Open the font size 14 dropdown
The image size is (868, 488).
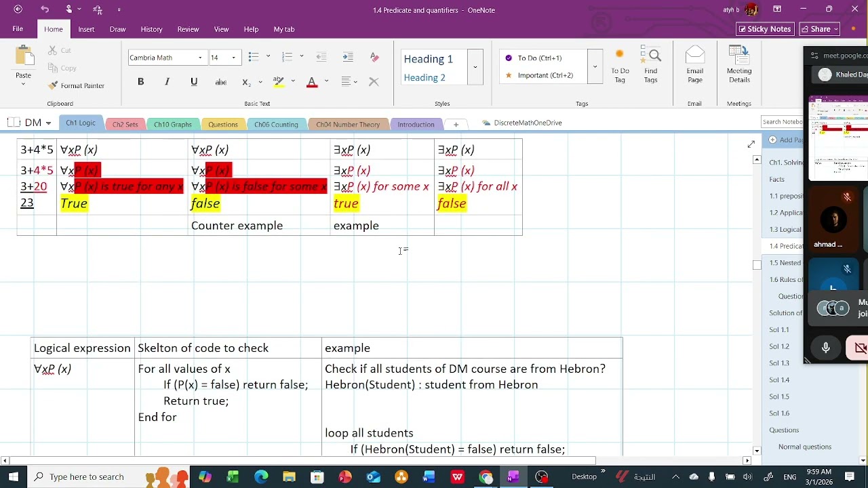[x=234, y=58]
